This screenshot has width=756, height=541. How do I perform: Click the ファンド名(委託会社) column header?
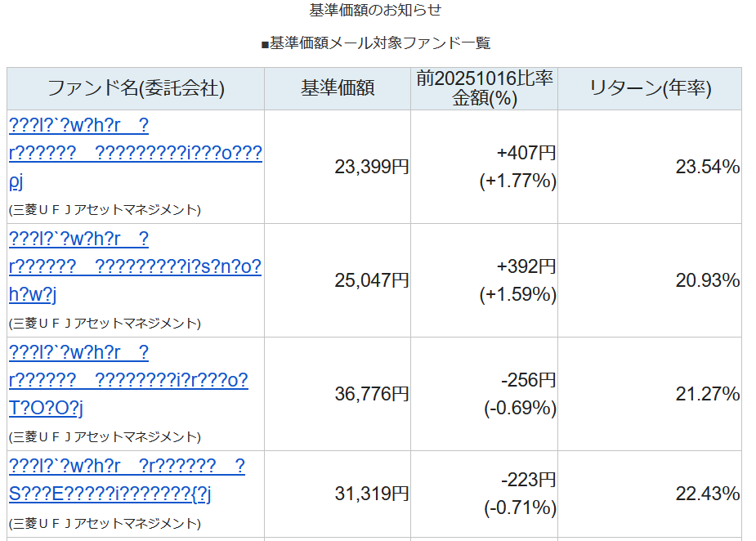(x=136, y=88)
